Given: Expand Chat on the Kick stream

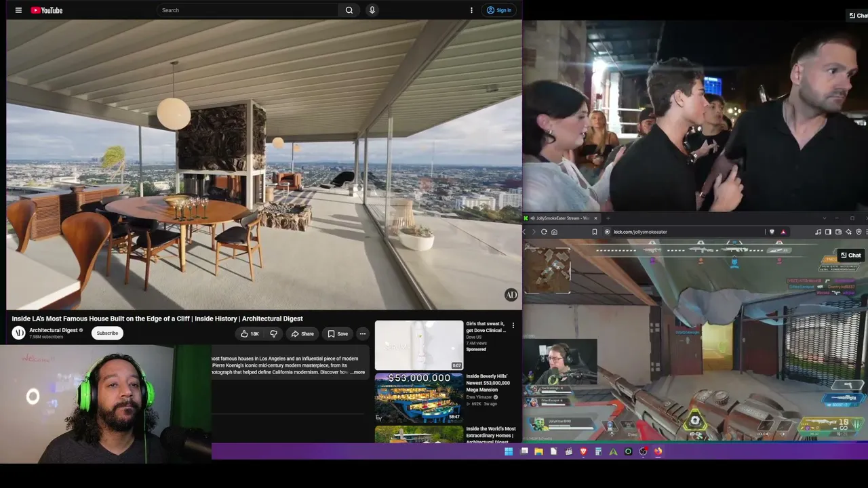Looking at the screenshot, I should [x=850, y=256].
